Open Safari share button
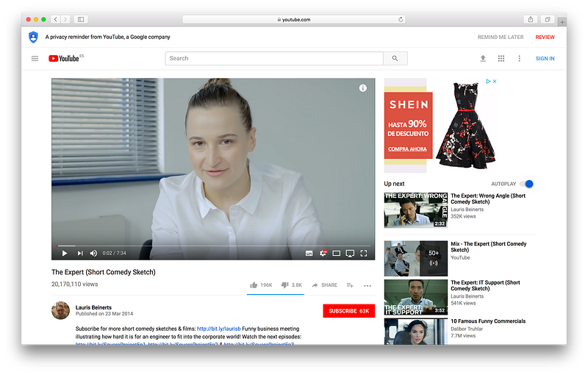The image size is (588, 375). 530,20
